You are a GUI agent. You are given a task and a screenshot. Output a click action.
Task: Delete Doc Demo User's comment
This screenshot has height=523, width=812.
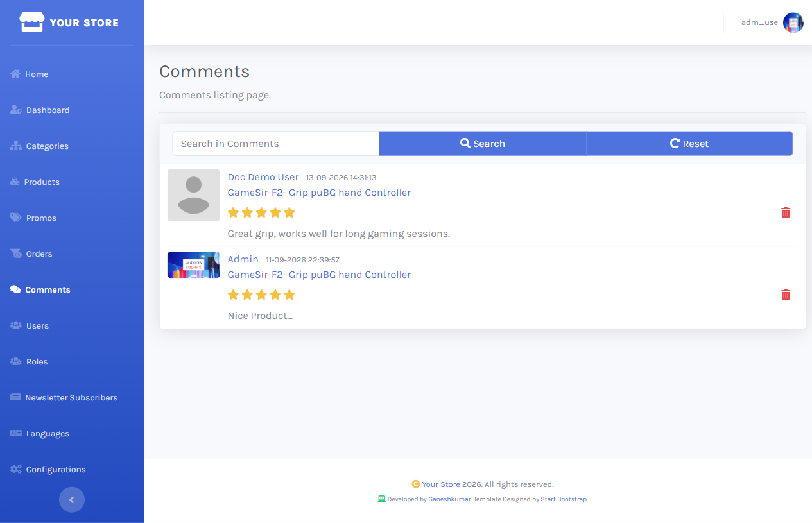(786, 212)
